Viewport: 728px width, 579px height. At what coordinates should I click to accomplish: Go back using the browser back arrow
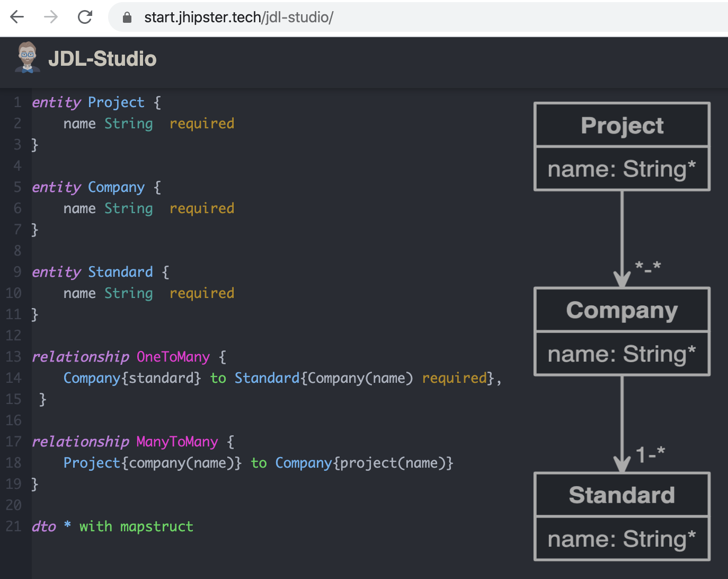coord(17,17)
